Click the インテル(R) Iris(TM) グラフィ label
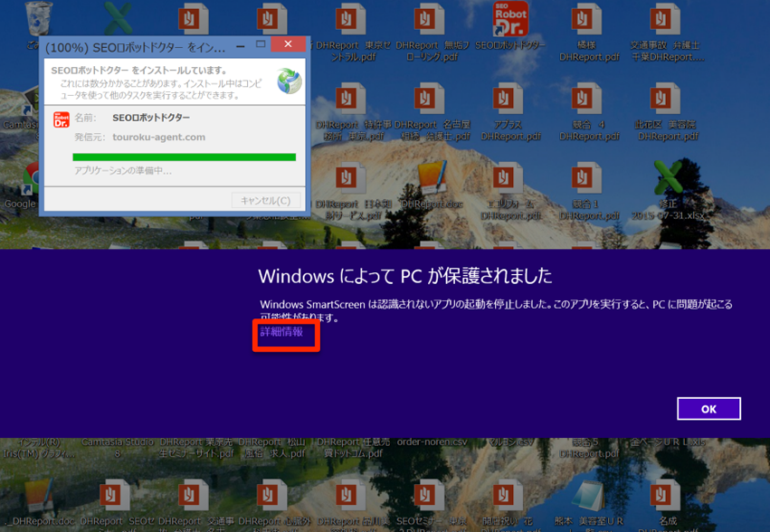770x532 pixels. coord(39,448)
